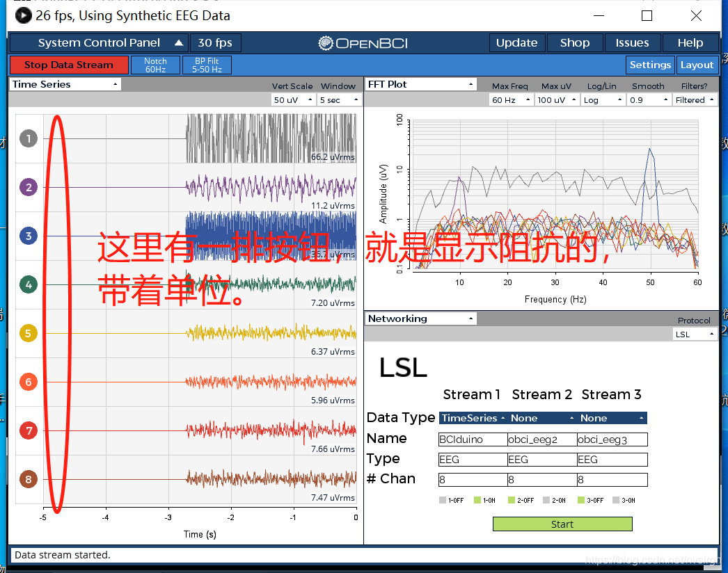The image size is (728, 573).
Task: Click the green Start networking button
Action: click(562, 524)
